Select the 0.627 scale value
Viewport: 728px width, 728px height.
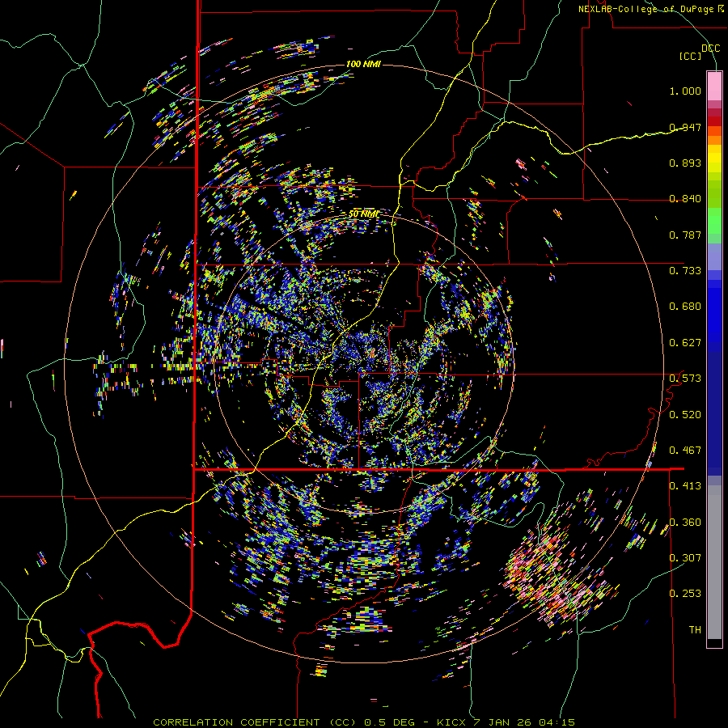[685, 343]
